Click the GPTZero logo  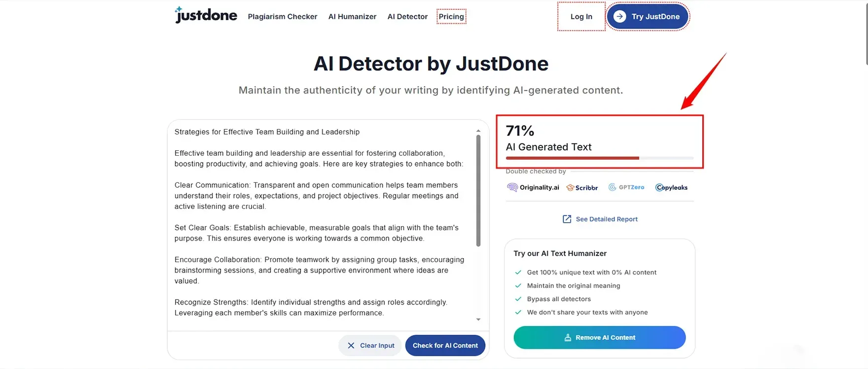[626, 187]
